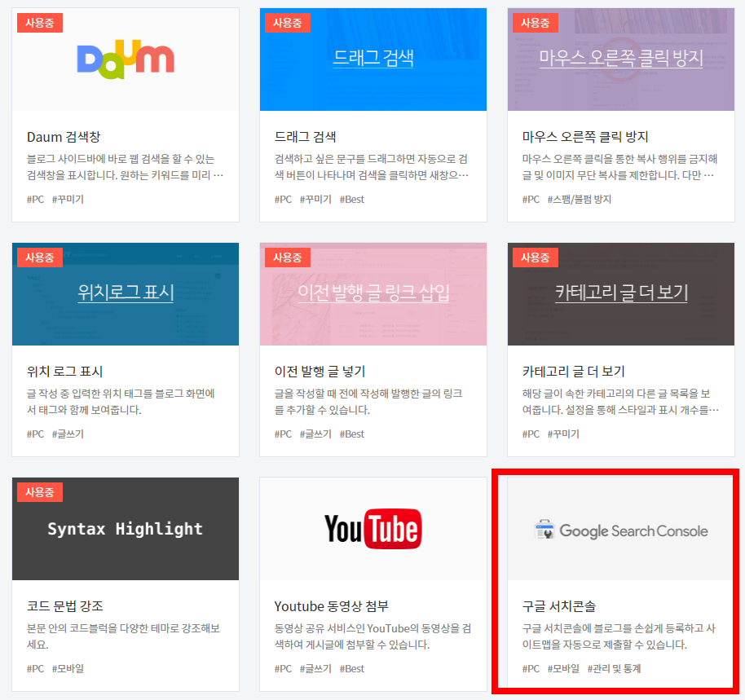This screenshot has height=700, width=745.
Task: Select the 코드 문법 강조 title
Action: click(64, 606)
